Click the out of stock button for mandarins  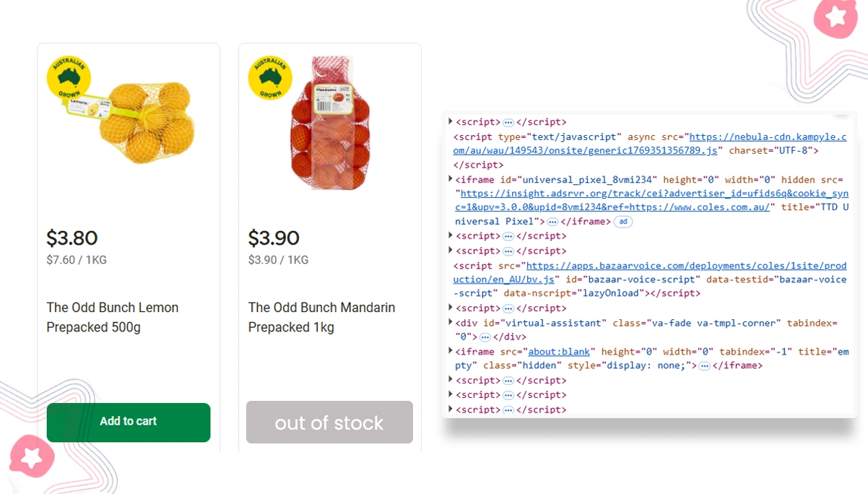coord(329,422)
